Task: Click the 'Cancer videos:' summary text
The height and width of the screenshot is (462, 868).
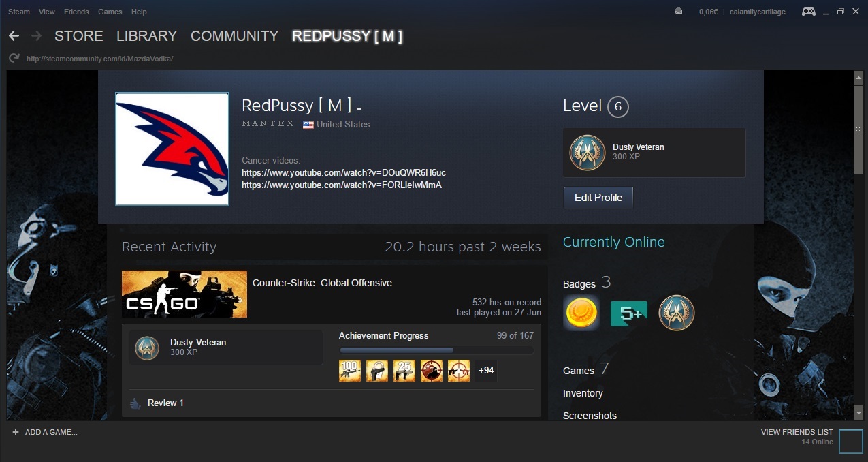Action: [271, 161]
